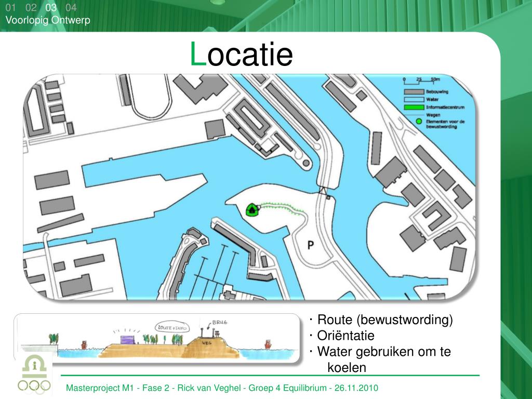Image resolution: width=532 pixels, height=399 pixels.
Task: Click the bullet 'Oriëntatie'
Action: [345, 336]
